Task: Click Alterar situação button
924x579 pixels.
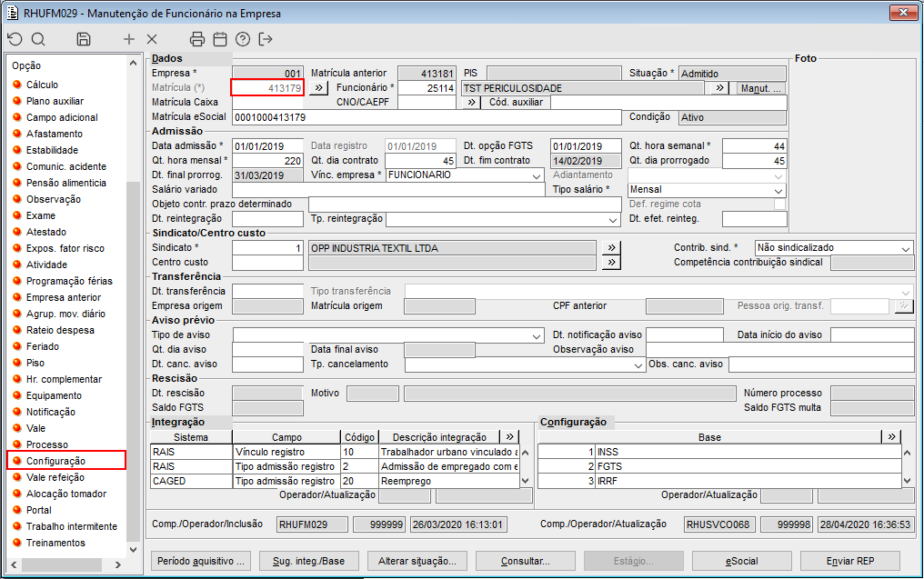Action: (x=417, y=561)
